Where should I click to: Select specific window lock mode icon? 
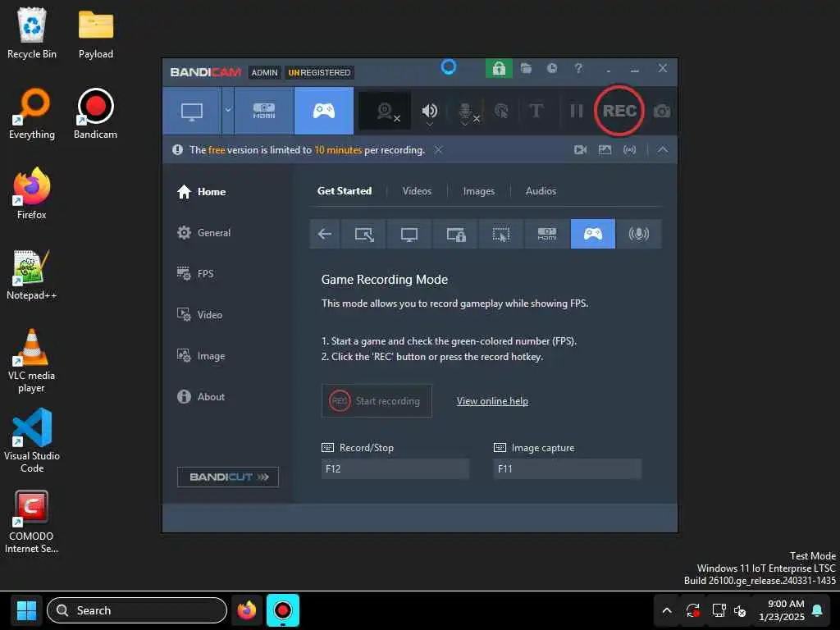pyautogui.click(x=455, y=234)
